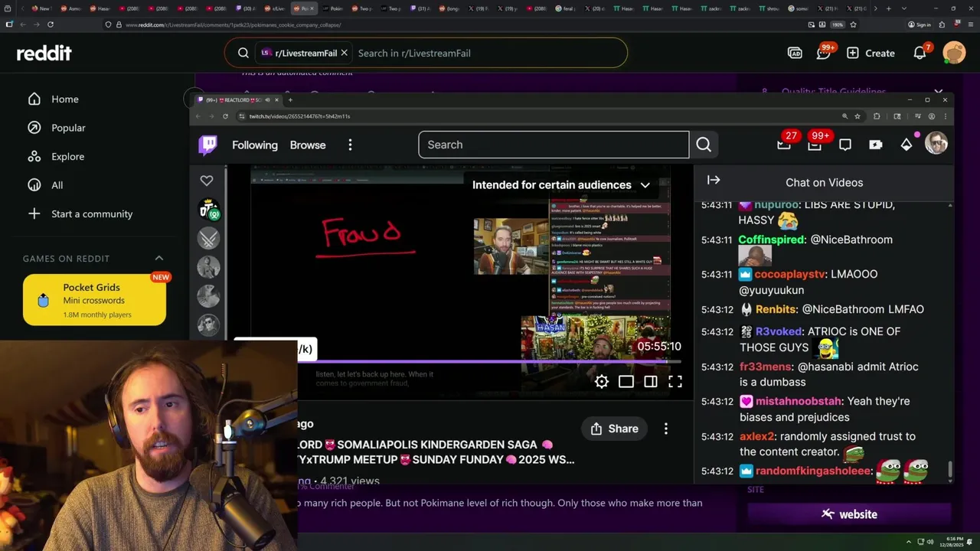The height and width of the screenshot is (551, 980).
Task: Open All in the Reddit sidebar
Action: point(46,185)
